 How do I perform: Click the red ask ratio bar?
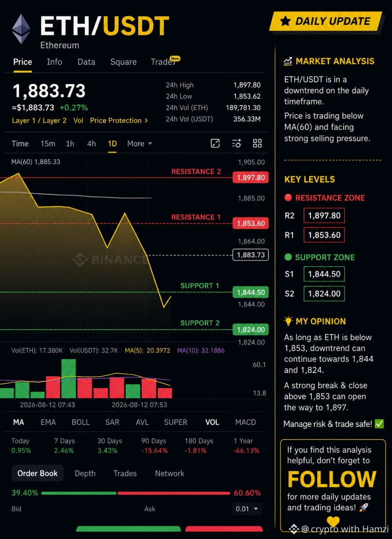point(174,493)
